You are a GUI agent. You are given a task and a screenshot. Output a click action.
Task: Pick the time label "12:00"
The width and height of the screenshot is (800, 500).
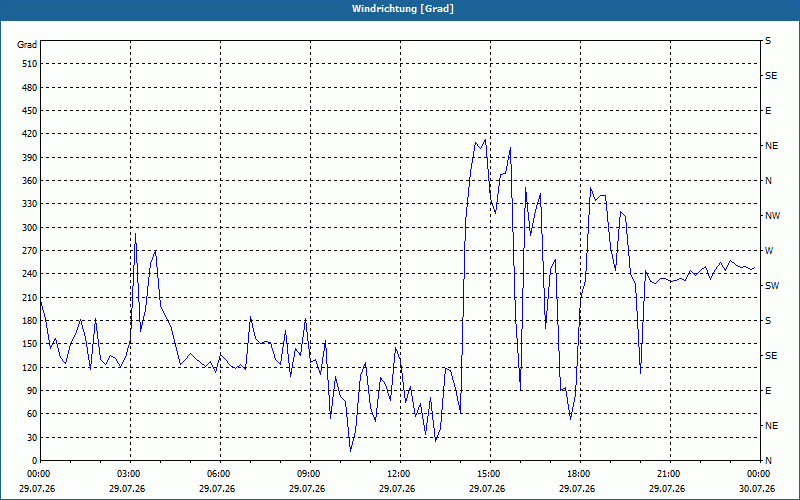[399, 474]
